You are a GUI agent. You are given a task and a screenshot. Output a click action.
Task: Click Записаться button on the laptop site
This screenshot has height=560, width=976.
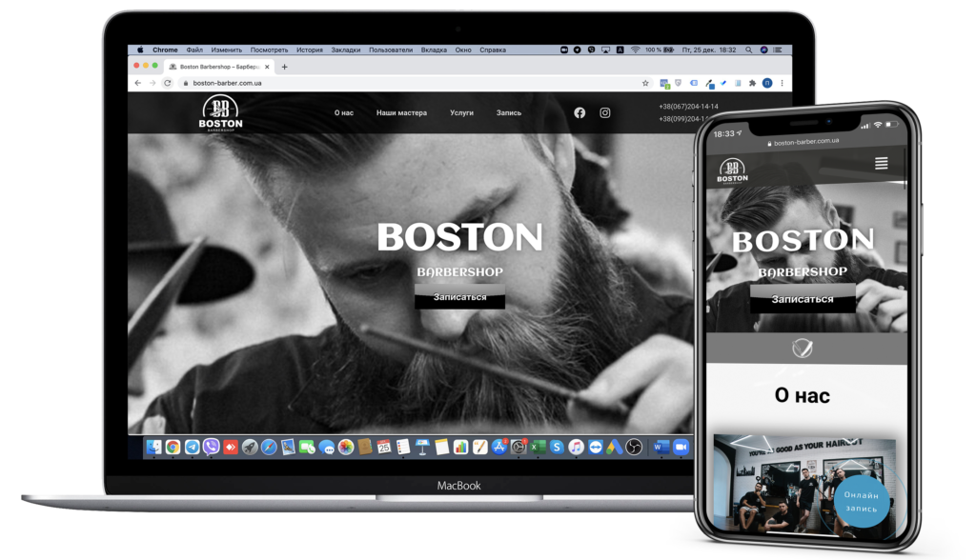[x=460, y=297]
